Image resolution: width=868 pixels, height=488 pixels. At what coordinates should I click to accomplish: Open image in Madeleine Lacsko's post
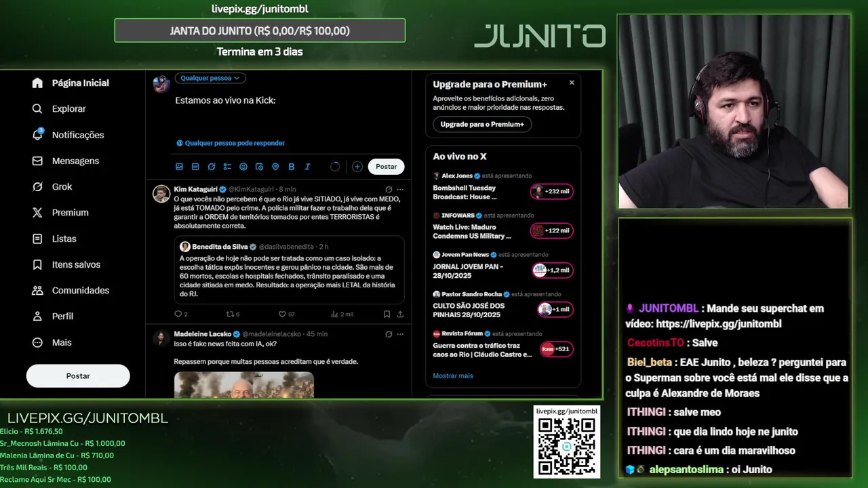(244, 385)
